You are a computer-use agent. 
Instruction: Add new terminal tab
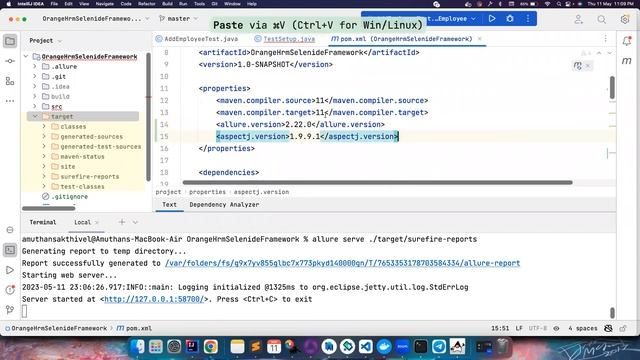click(x=122, y=222)
